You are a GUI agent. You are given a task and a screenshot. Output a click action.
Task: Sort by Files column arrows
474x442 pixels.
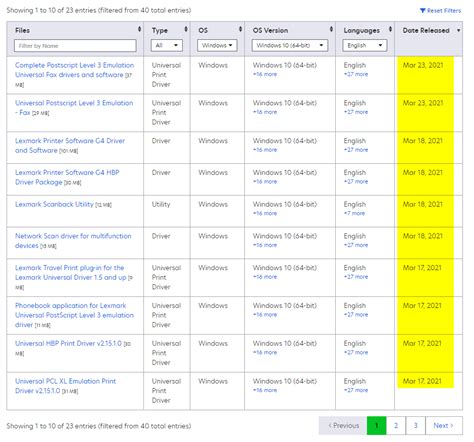click(x=139, y=29)
